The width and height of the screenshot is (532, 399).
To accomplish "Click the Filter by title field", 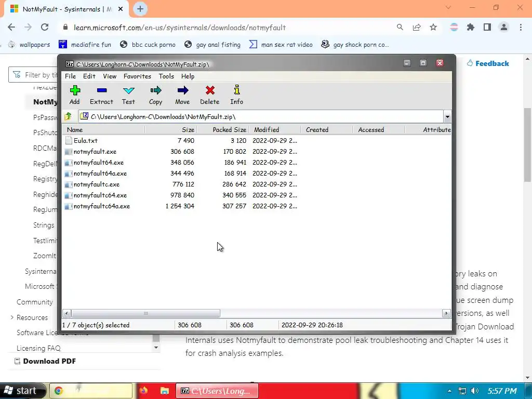I will (33, 75).
